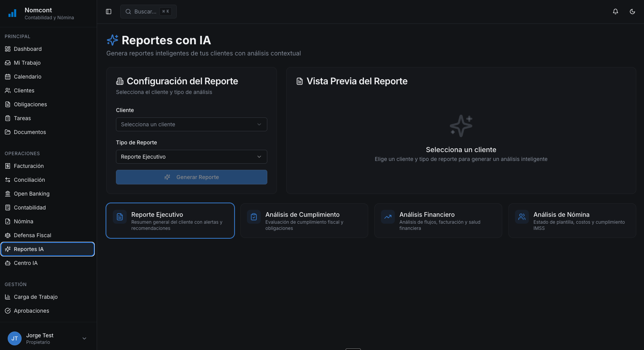Click the Defensa Fiscal sidebar icon
The height and width of the screenshot is (350, 644).
(8, 235)
